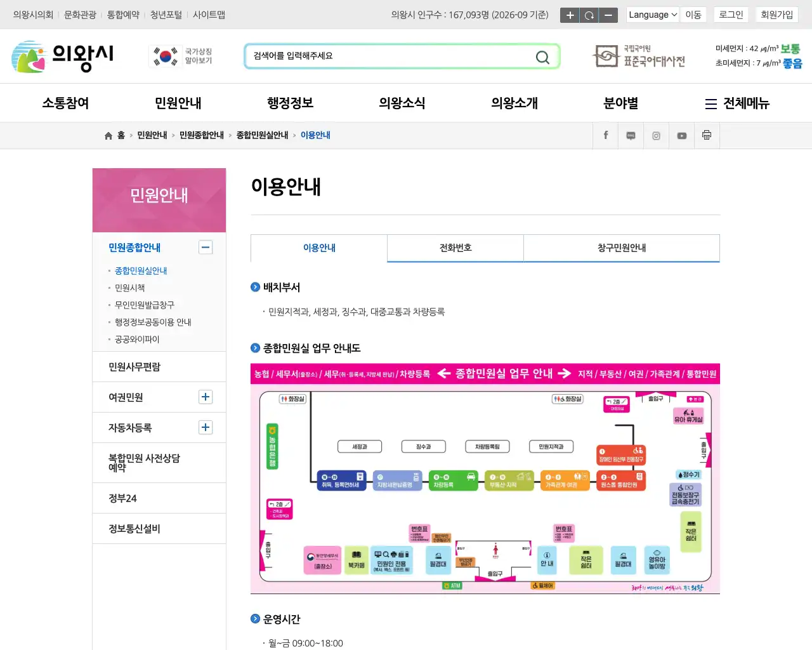Open 복합민원 사전상담 예약 sidebar item
Image resolution: width=812 pixels, height=650 pixels.
[x=159, y=463]
